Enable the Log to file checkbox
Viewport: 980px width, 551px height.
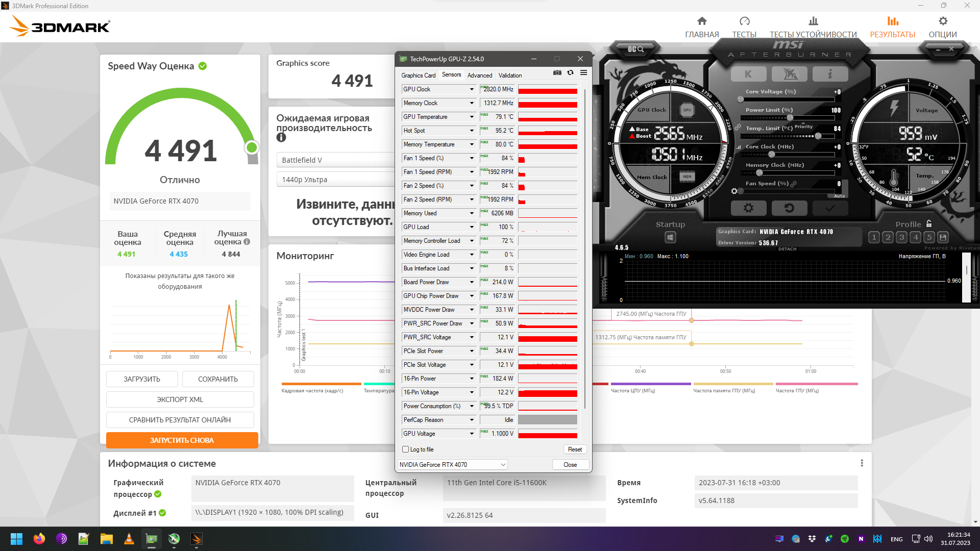406,449
